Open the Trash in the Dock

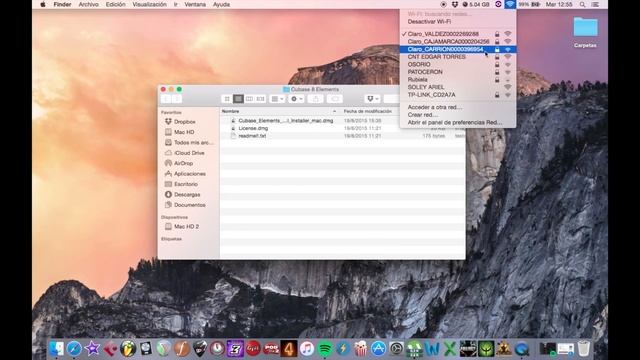click(584, 349)
